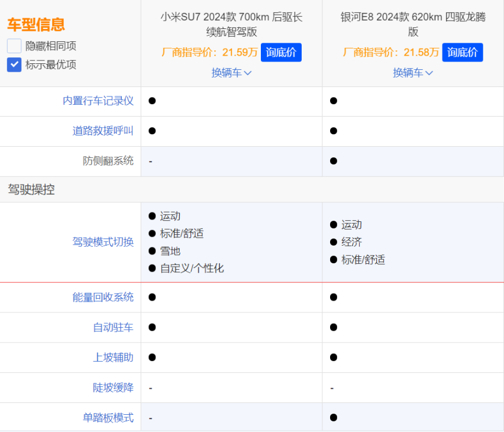Uncheck the 标示最优项 checkbox
Screen dimensions: 504x432
click(x=14, y=65)
